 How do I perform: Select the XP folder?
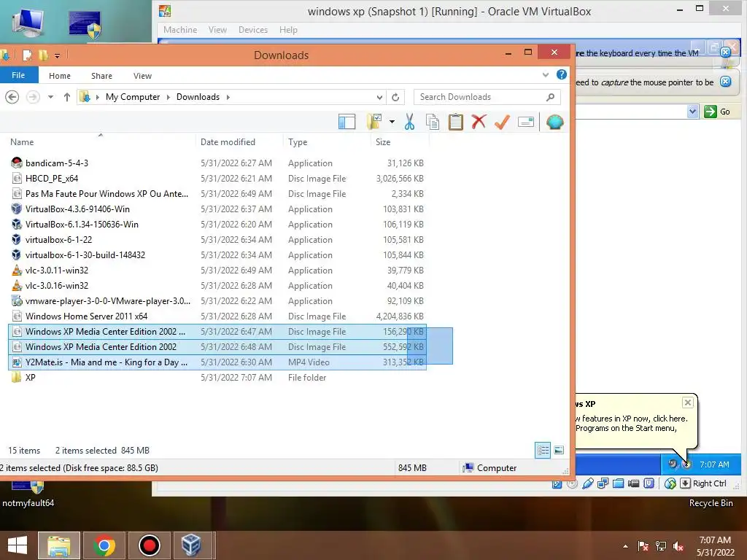tap(30, 377)
